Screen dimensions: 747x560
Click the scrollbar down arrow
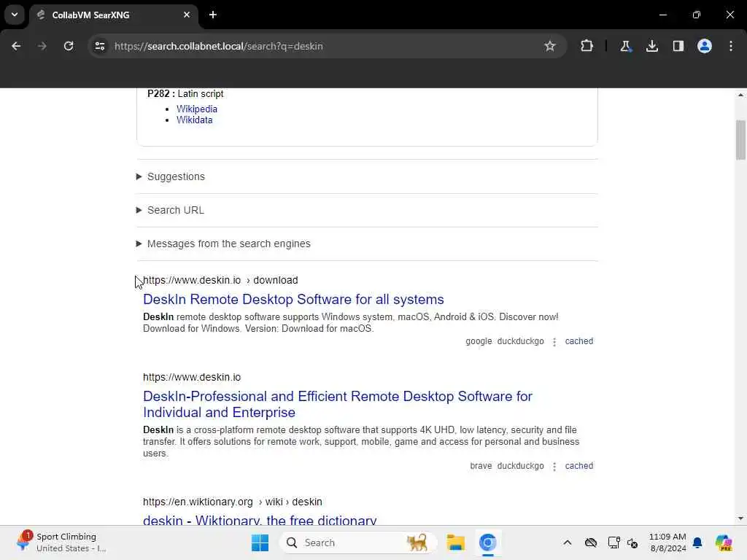(740, 518)
